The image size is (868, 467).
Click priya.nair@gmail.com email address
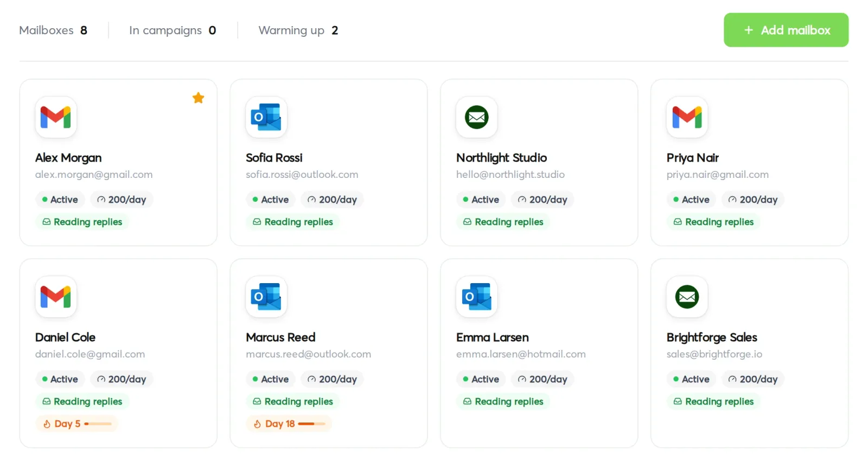[x=718, y=175]
